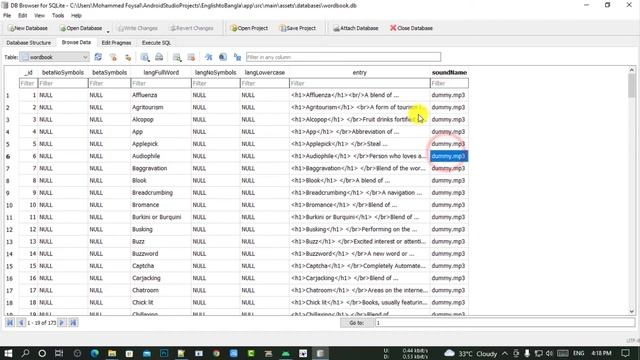This screenshot has width=640, height=360.
Task: Click the langFullWord column filter field
Action: 161,83
